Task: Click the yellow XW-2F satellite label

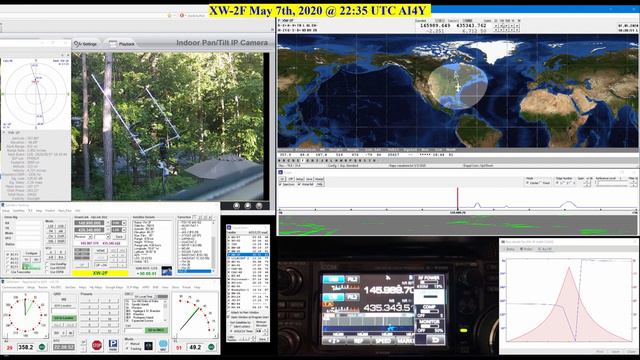Action: pos(100,273)
